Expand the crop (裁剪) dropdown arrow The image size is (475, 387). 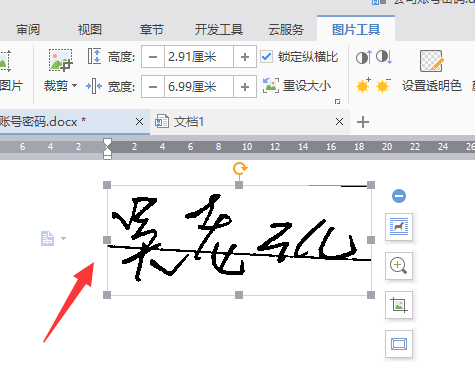point(74,86)
